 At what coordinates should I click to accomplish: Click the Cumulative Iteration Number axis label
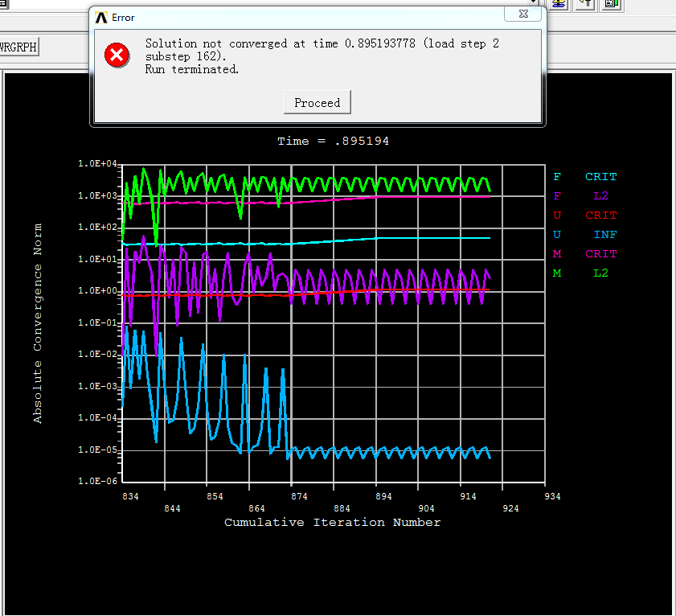[x=332, y=523]
